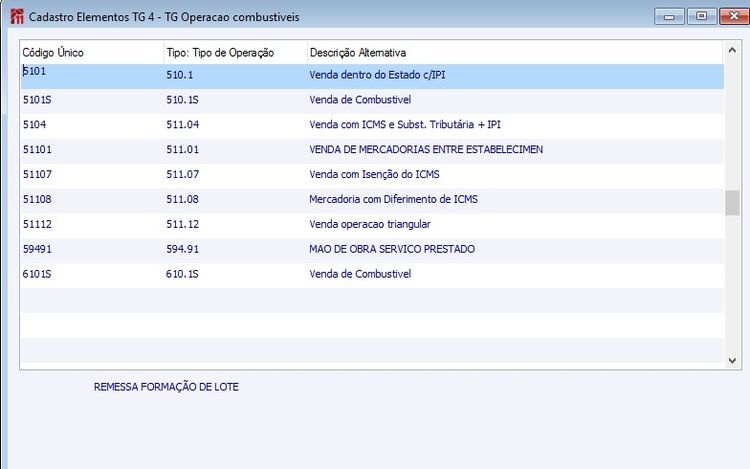Screen dimensions: 750x469
Task: Select description Venda dentro do Estado c/IPI
Action: tap(377, 75)
